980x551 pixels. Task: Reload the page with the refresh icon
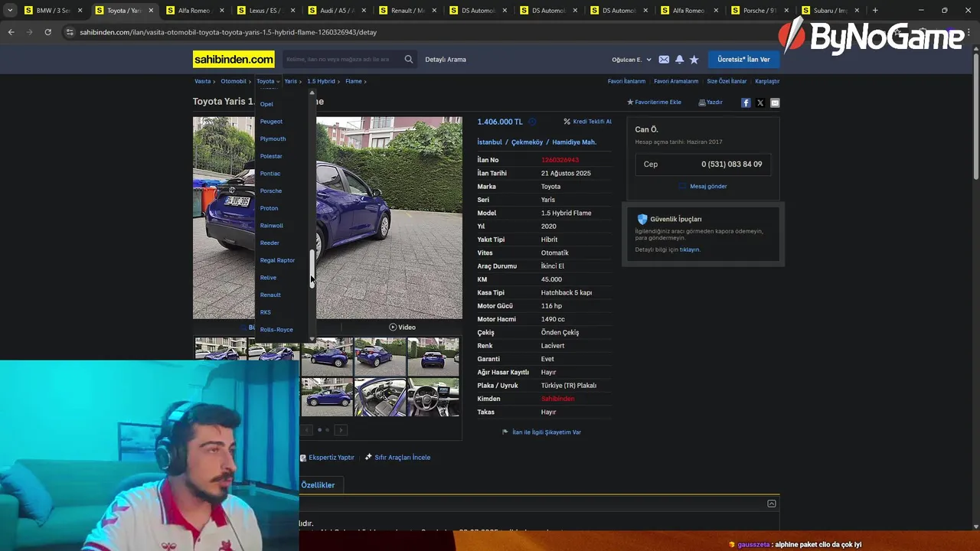click(x=47, y=32)
